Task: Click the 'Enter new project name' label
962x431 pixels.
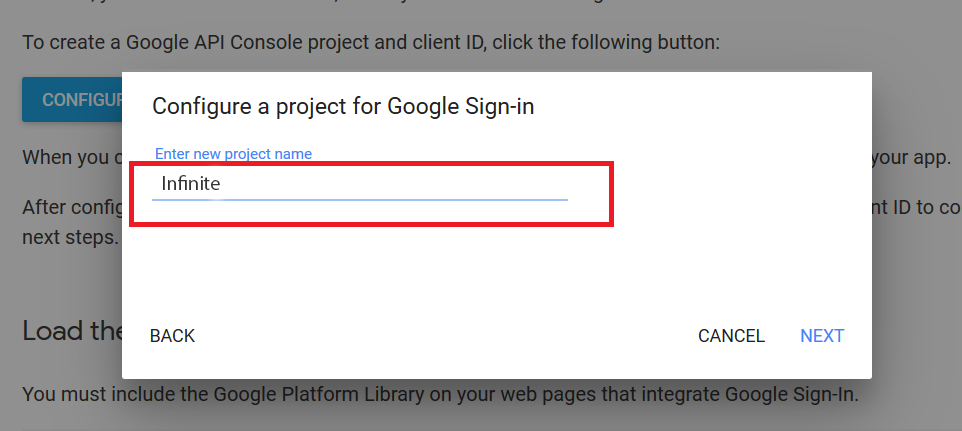Action: [233, 154]
